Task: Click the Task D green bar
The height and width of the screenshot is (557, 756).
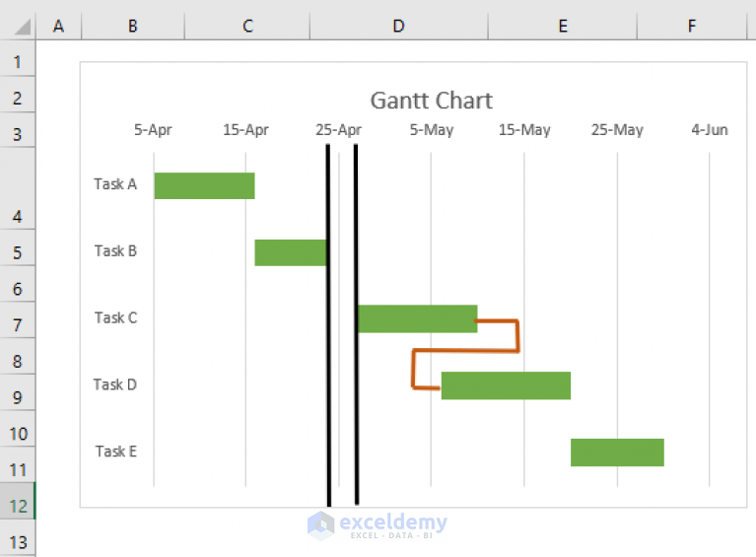Action: click(506, 385)
